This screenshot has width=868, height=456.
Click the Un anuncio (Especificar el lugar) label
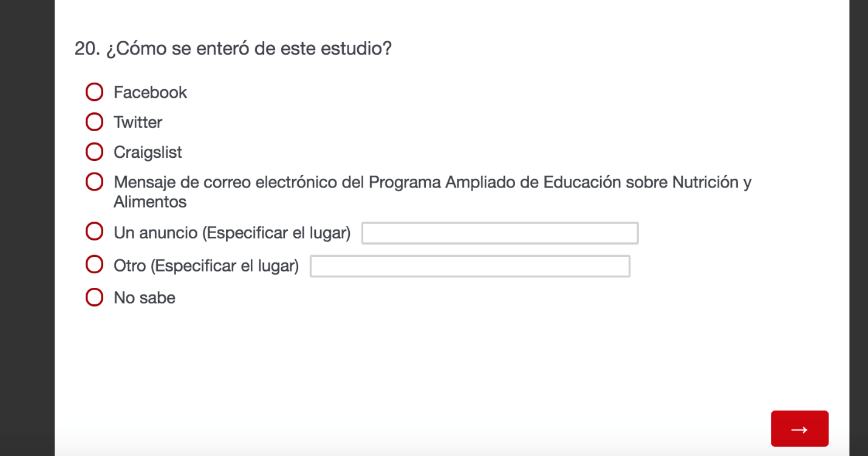(232, 233)
